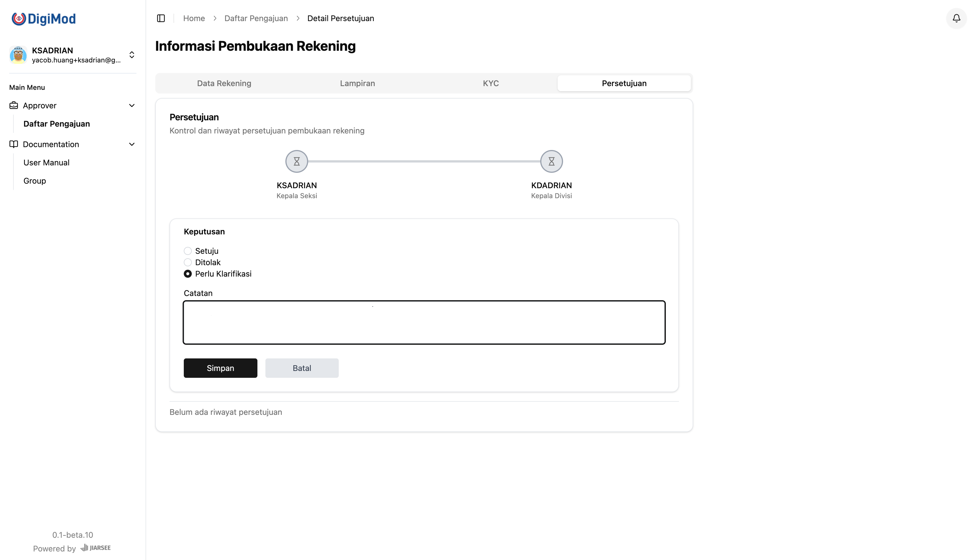The image size is (976, 560).
Task: Select the Setuju radio option
Action: click(x=187, y=250)
